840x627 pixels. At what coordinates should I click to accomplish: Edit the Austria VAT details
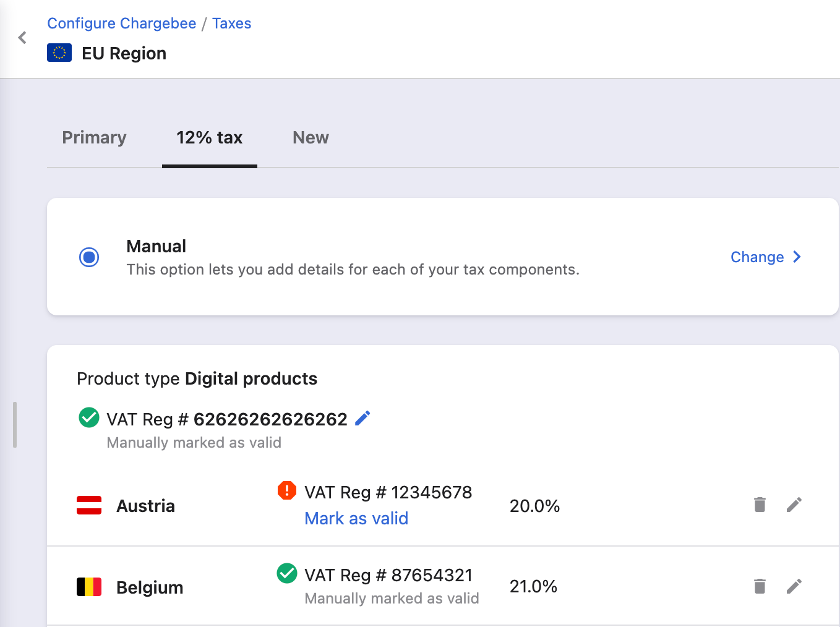794,505
